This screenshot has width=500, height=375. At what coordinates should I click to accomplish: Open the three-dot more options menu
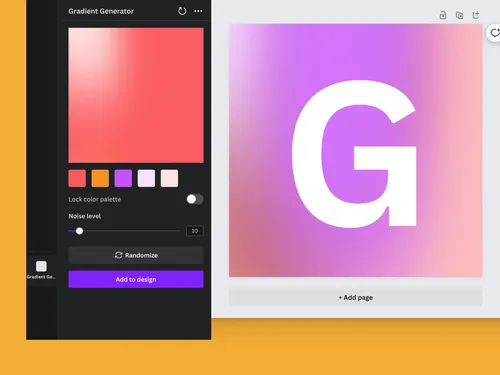pos(198,11)
